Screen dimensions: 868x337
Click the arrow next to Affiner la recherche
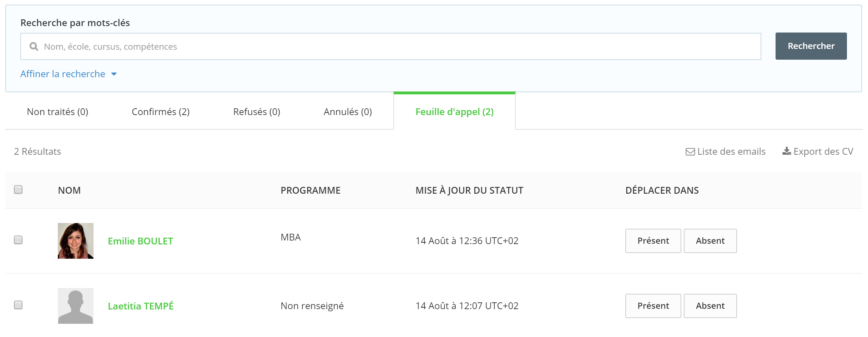coord(114,74)
